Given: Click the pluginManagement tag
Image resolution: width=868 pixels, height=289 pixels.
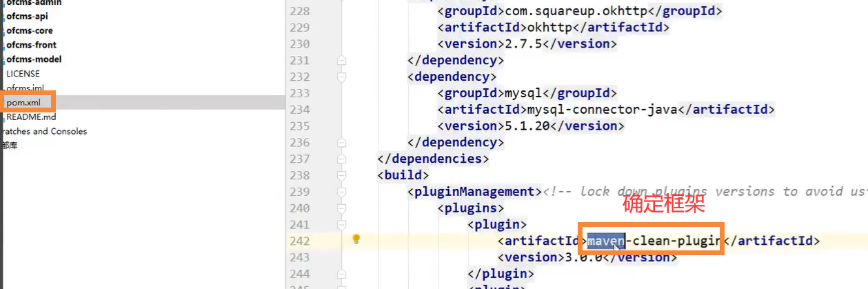Looking at the screenshot, I should pyautogui.click(x=474, y=192).
